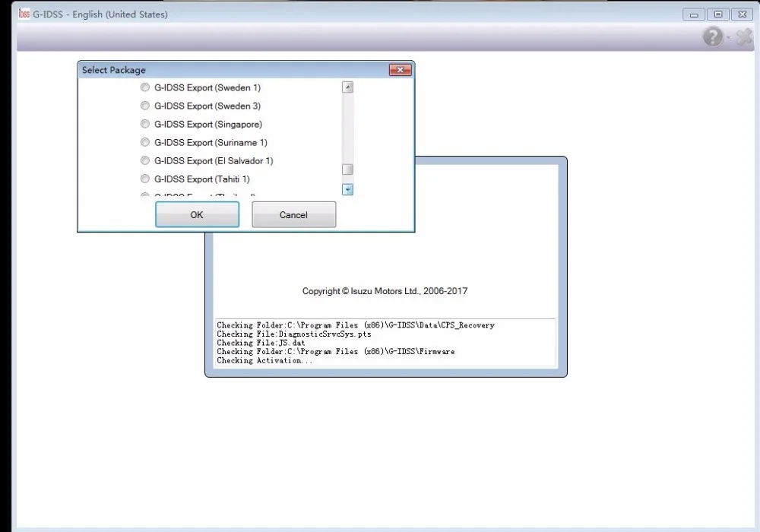
Task: Click the 'Checking File:JS.dat' log line
Action: tap(261, 343)
